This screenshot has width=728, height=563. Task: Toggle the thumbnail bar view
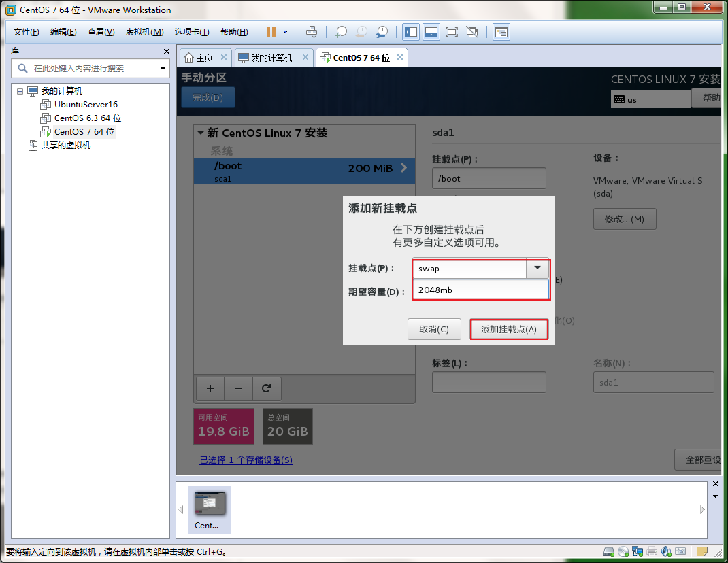(431, 32)
